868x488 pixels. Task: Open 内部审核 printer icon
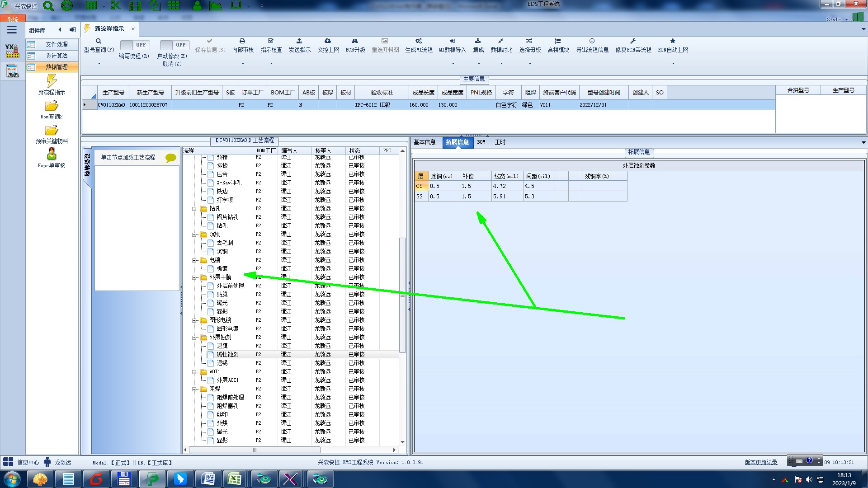point(242,41)
